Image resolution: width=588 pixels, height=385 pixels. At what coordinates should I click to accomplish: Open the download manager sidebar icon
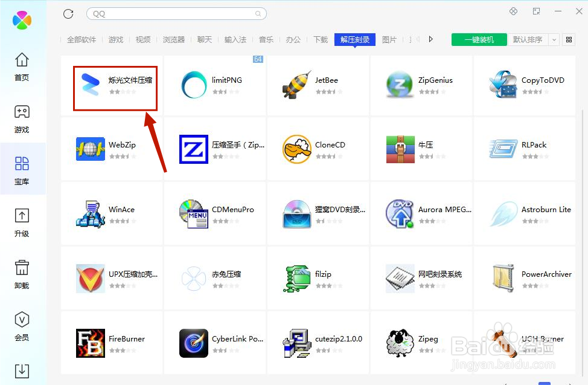point(22,370)
